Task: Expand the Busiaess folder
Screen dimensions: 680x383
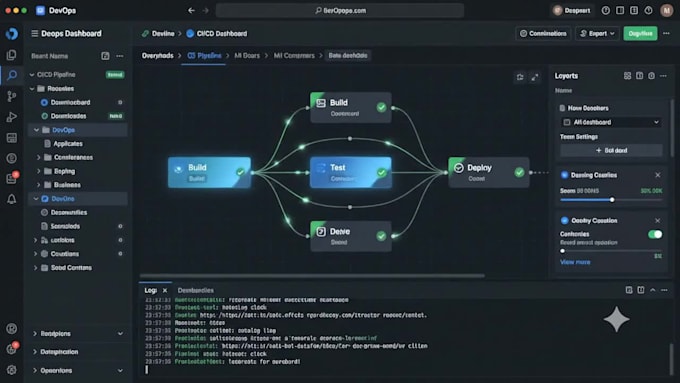Action: point(38,185)
